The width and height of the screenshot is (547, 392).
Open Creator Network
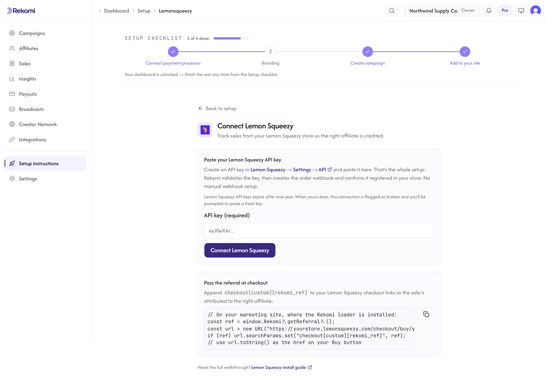click(45, 124)
